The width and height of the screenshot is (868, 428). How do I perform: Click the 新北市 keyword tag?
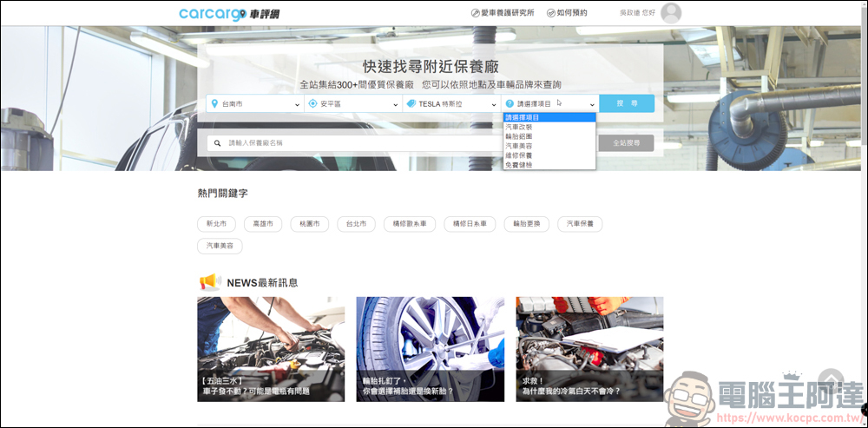point(216,224)
